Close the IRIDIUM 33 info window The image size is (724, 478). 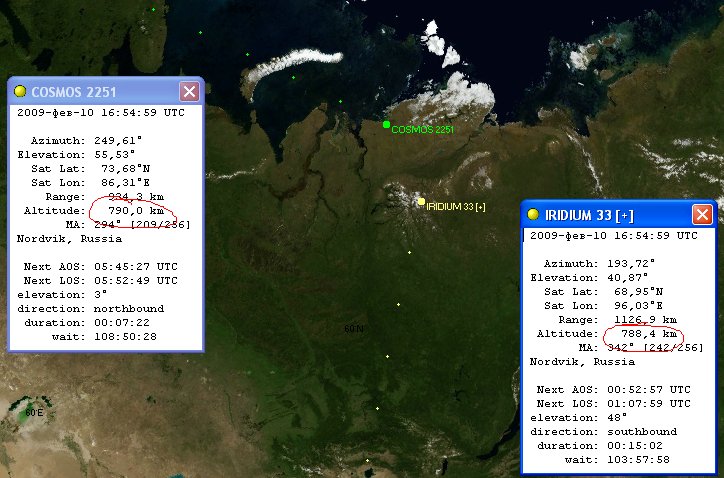point(702,215)
